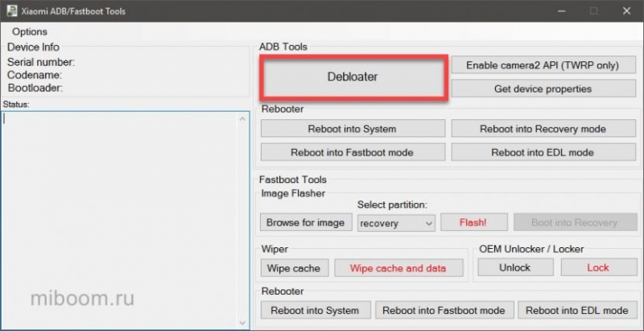
Task: Click the Bootloader label
Action: coord(35,88)
